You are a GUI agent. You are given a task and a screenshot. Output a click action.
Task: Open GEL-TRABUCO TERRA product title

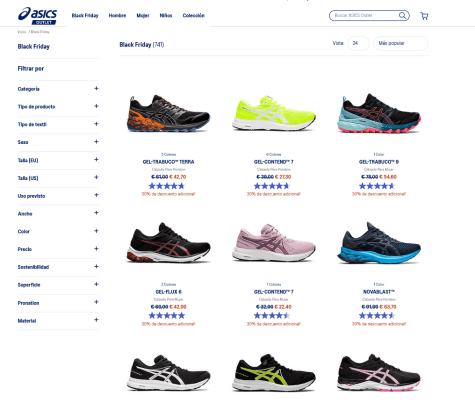pos(168,162)
